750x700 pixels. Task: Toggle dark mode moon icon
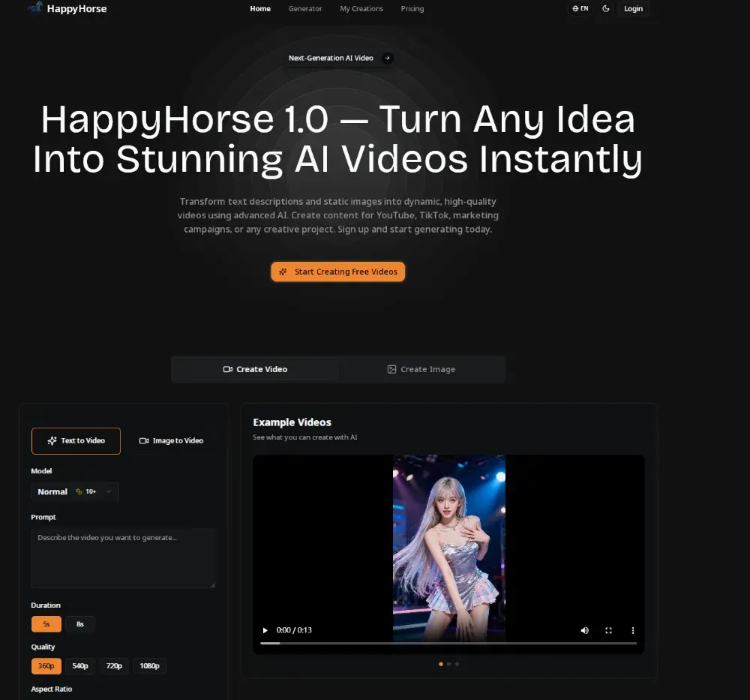(605, 8)
